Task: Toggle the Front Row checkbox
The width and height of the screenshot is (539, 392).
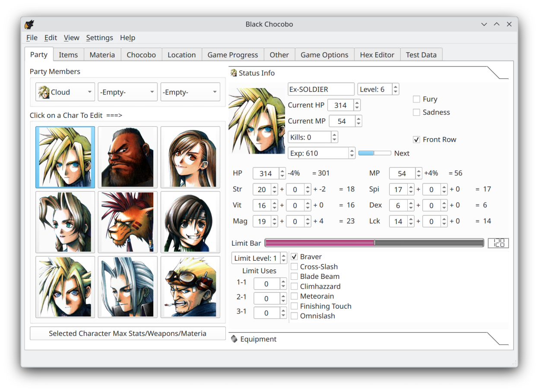Action: 416,139
